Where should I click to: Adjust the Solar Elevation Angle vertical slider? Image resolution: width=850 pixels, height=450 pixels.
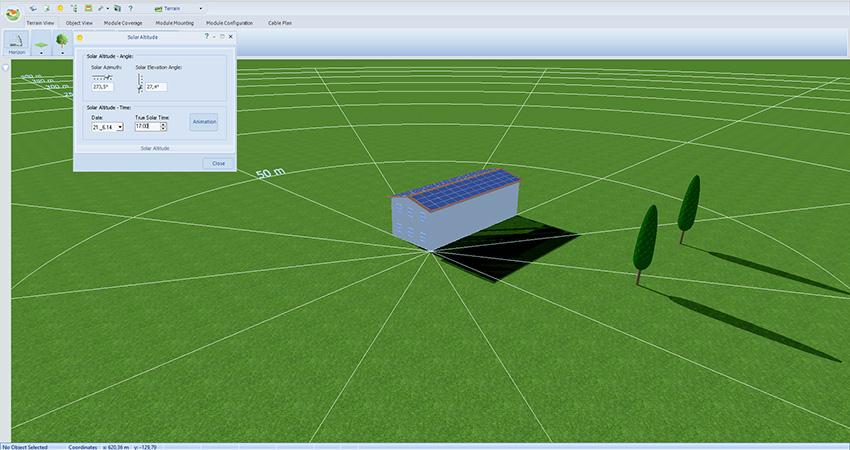pyautogui.click(x=140, y=83)
